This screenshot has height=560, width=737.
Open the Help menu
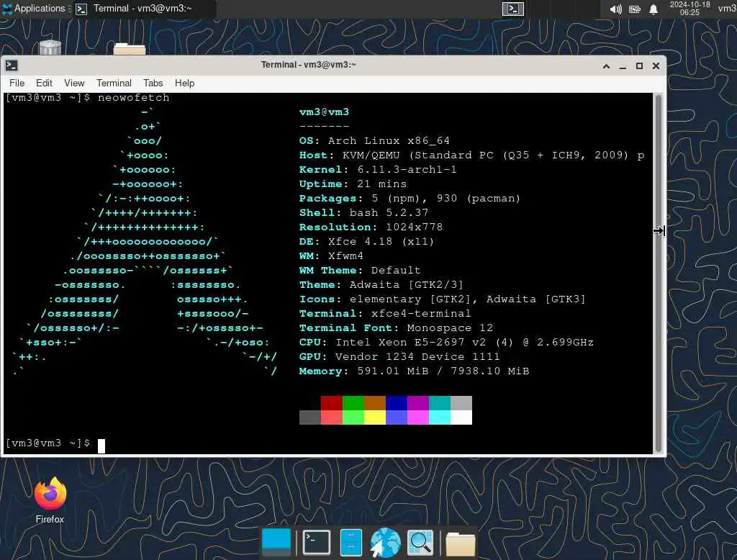click(x=184, y=83)
